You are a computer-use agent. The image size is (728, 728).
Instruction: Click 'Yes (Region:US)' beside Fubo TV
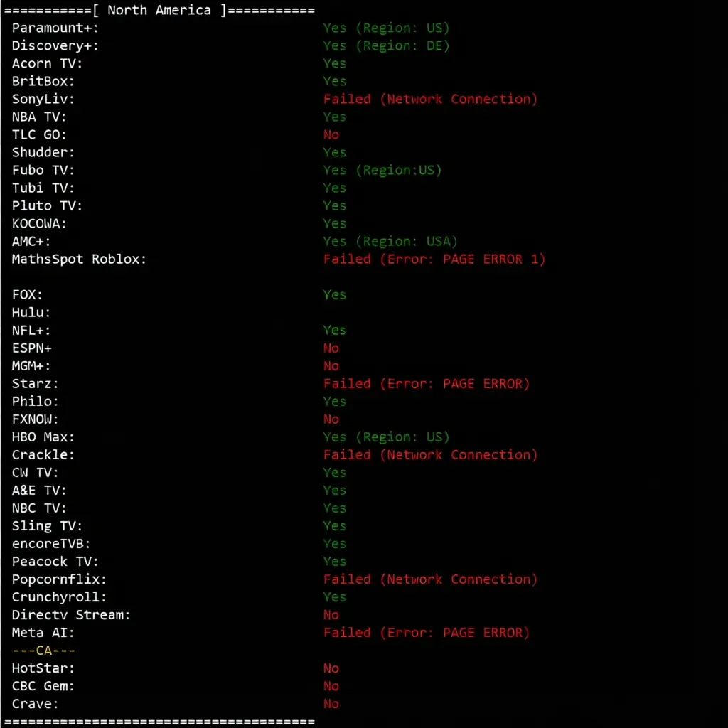click(x=382, y=170)
